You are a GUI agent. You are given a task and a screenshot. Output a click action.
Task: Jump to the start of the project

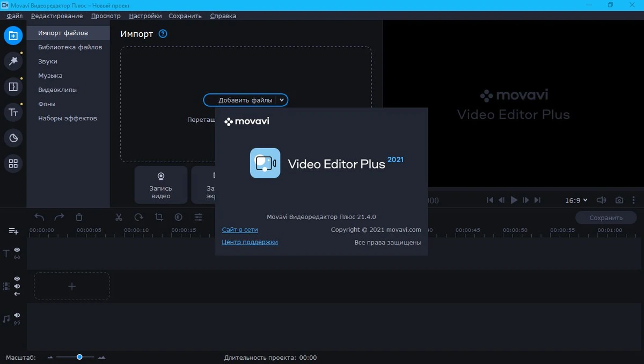[x=490, y=200]
